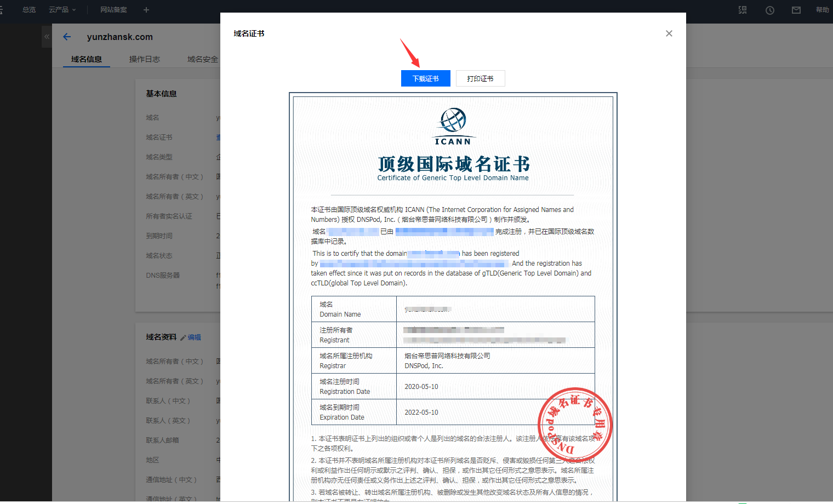Screen dimensions: 833x504
Task: Click the 打印证书 print certificate button
Action: pyautogui.click(x=480, y=78)
